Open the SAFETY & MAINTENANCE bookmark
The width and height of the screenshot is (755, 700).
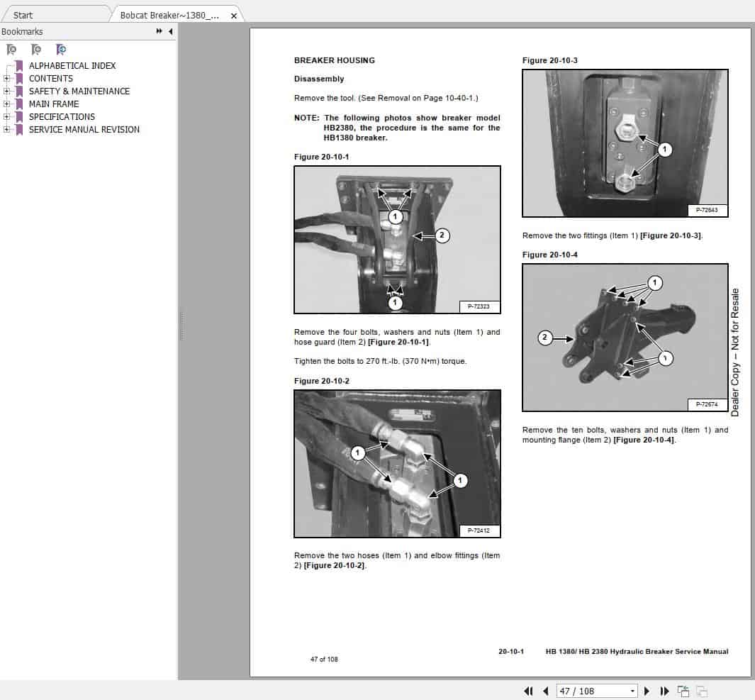pos(79,91)
